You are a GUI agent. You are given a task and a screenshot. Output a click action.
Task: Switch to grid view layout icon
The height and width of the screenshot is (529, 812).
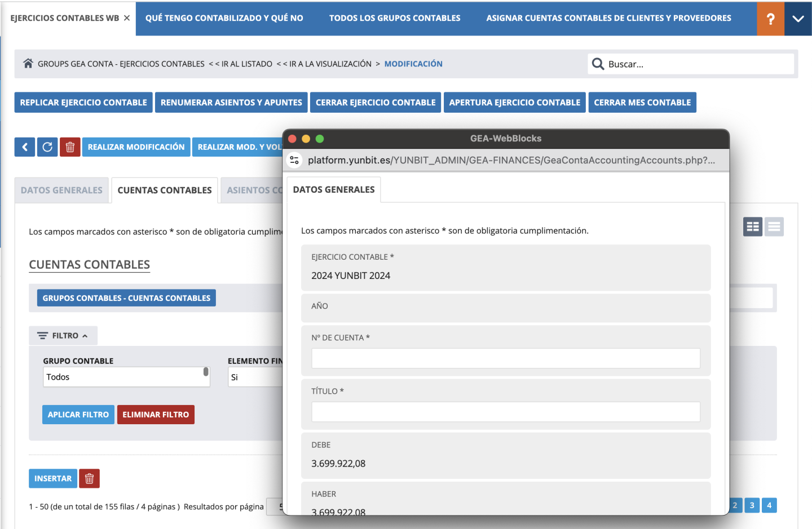click(752, 227)
